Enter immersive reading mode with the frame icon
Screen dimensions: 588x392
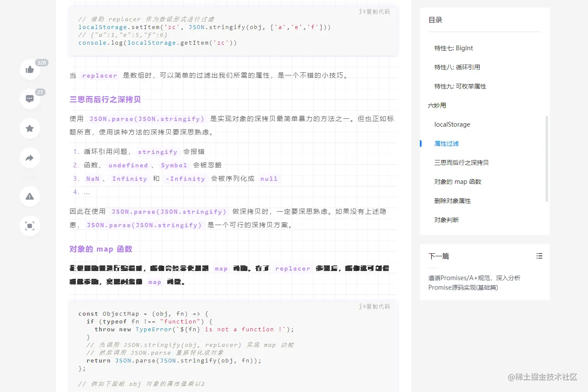point(30,226)
